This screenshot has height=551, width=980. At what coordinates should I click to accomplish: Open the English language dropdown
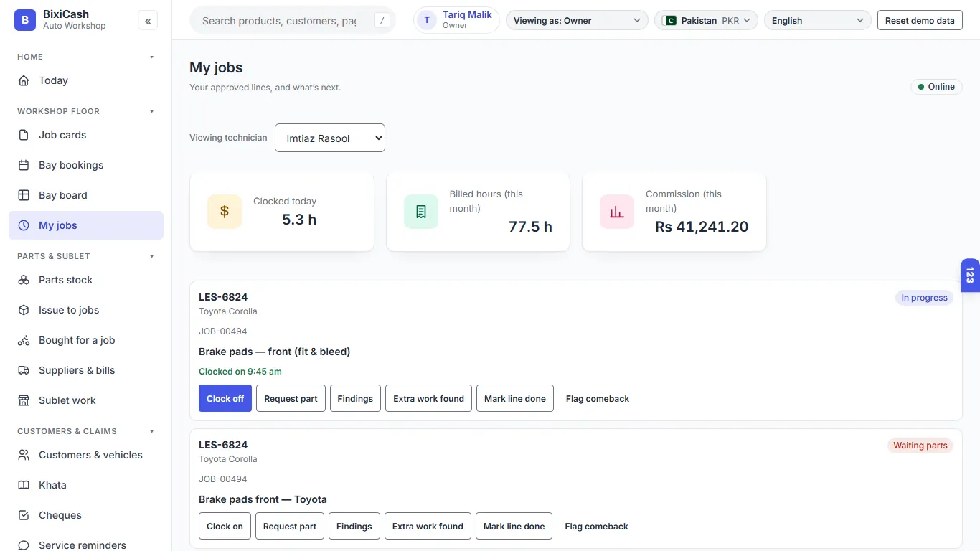[x=818, y=21]
